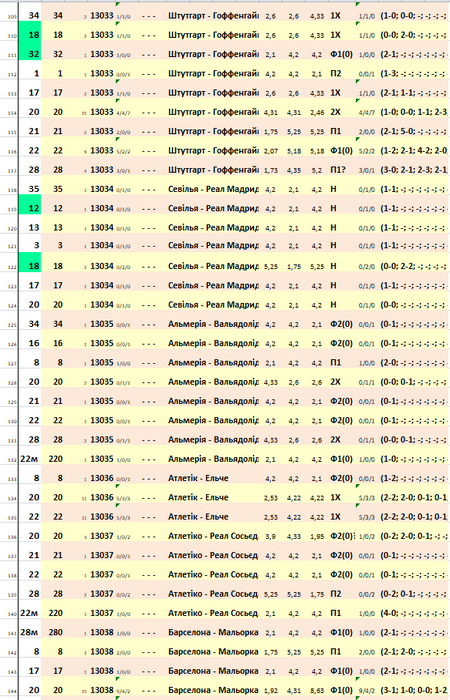Select odds value 1,92 in row 144
The image size is (450, 700).
click(271, 691)
